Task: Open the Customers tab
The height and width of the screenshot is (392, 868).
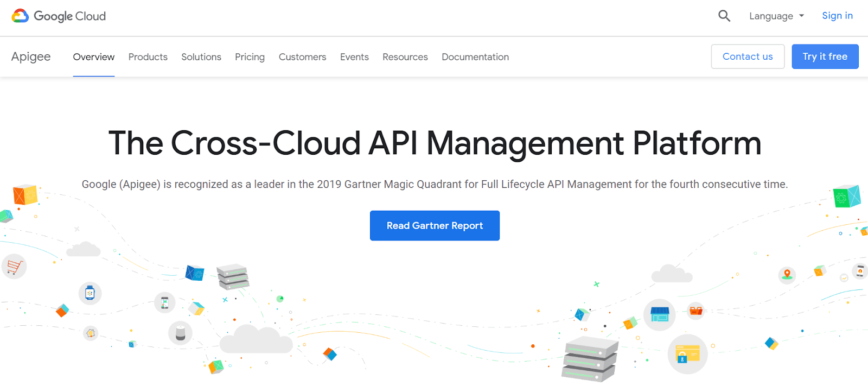Action: coord(303,57)
